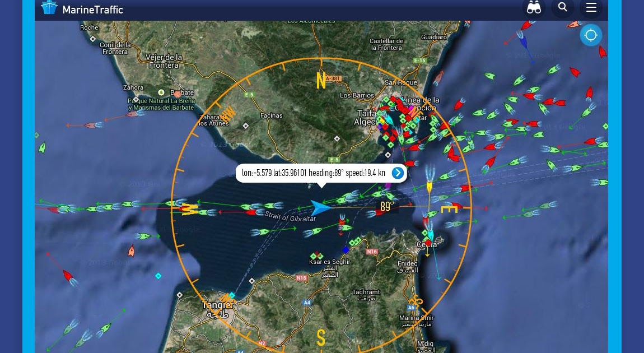
Task: Click the Tangier city label
Action: coord(218,305)
